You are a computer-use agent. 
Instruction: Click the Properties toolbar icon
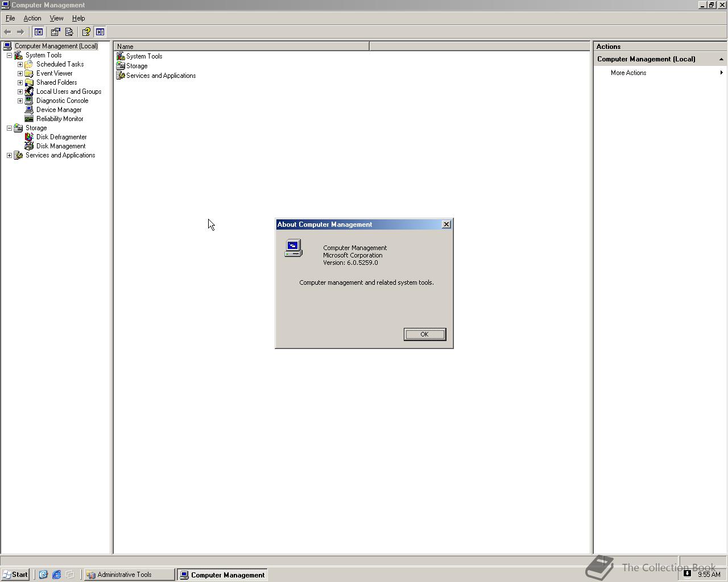click(55, 32)
